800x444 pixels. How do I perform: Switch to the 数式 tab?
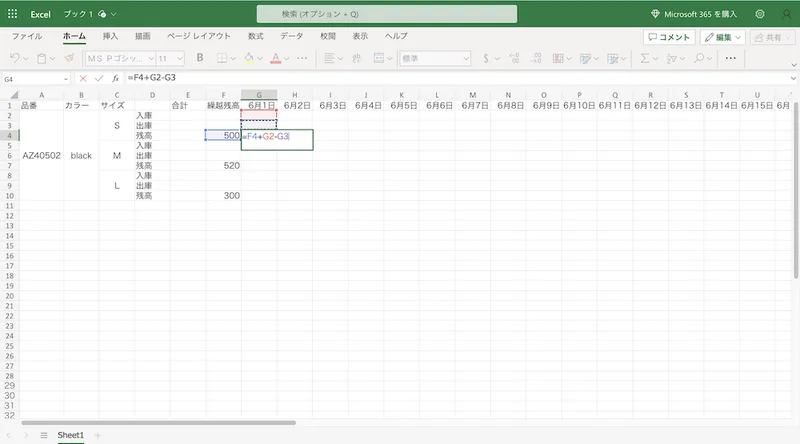pyautogui.click(x=256, y=36)
